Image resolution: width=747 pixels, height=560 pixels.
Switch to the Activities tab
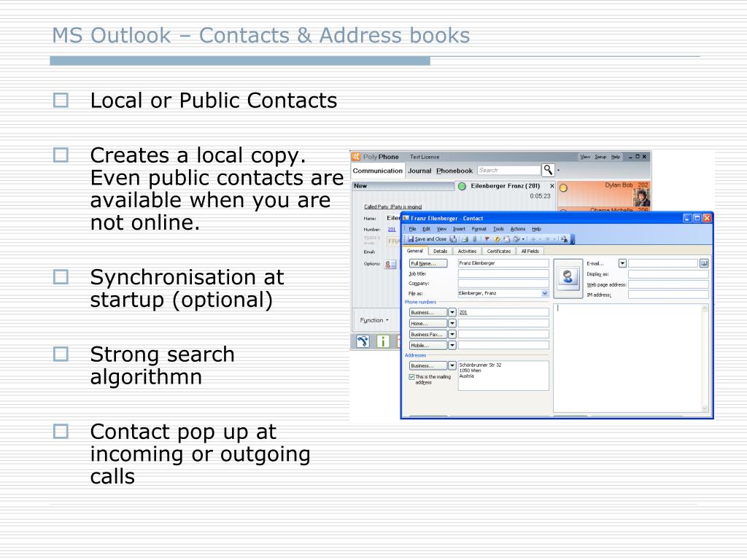coord(467,251)
